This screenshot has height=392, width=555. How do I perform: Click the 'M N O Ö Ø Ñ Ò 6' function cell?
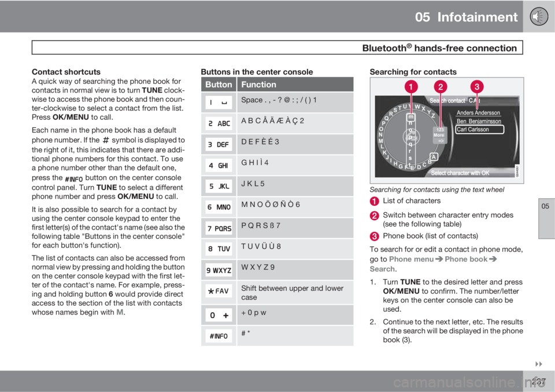[x=295, y=207]
